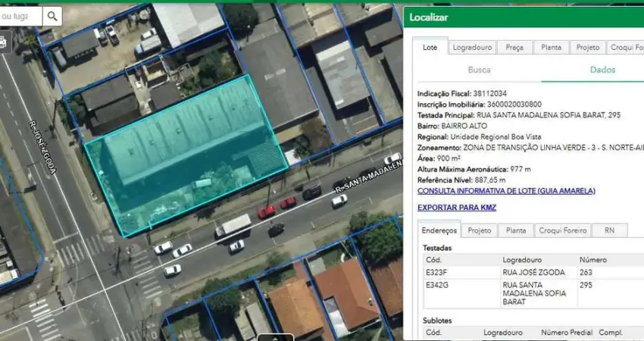Switch to the Croqui Foreiro tab
This screenshot has height=341, width=644.
pyautogui.click(x=563, y=230)
